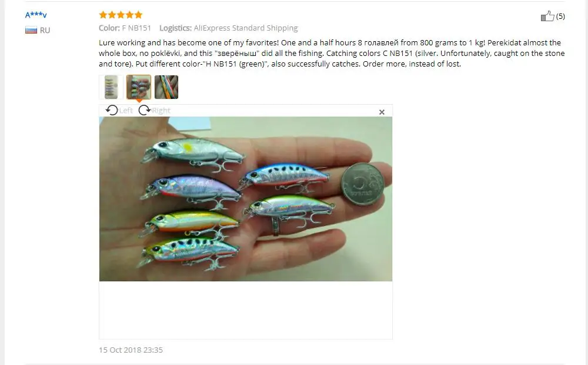Screen dimensions: 588x365
Task: Click the review date 15 Oct 2018
Action: [x=131, y=350]
